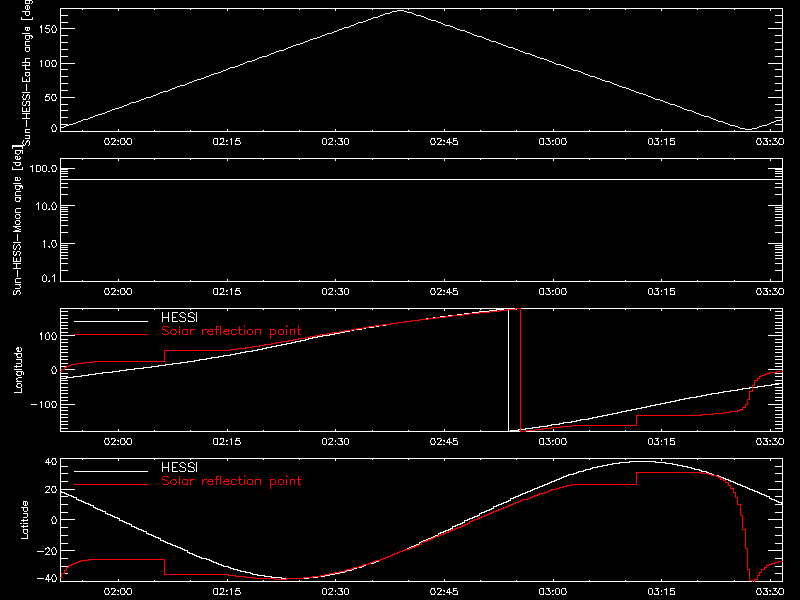Click the 50 tick label on Earth angle axis
Image resolution: width=800 pixels, height=600 pixels.
coord(51,97)
